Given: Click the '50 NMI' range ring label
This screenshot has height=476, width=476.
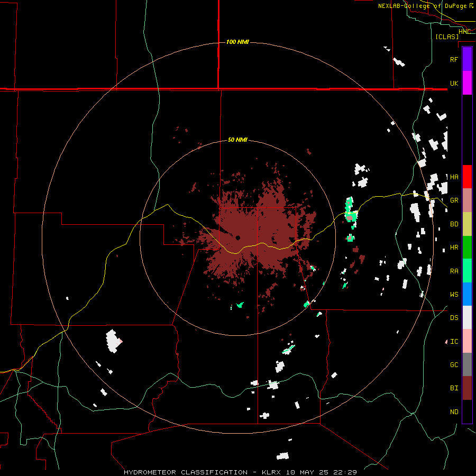Looking at the screenshot, I should click(237, 140).
